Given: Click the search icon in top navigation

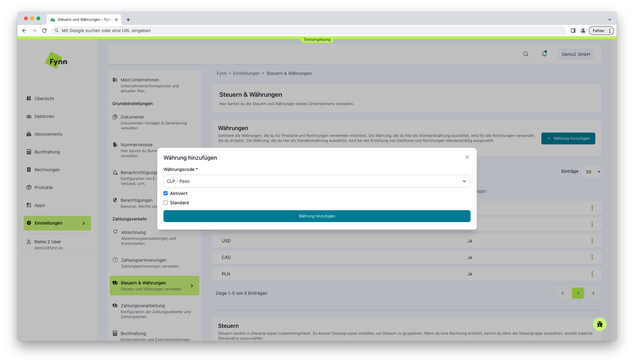Looking at the screenshot, I should coord(525,54).
